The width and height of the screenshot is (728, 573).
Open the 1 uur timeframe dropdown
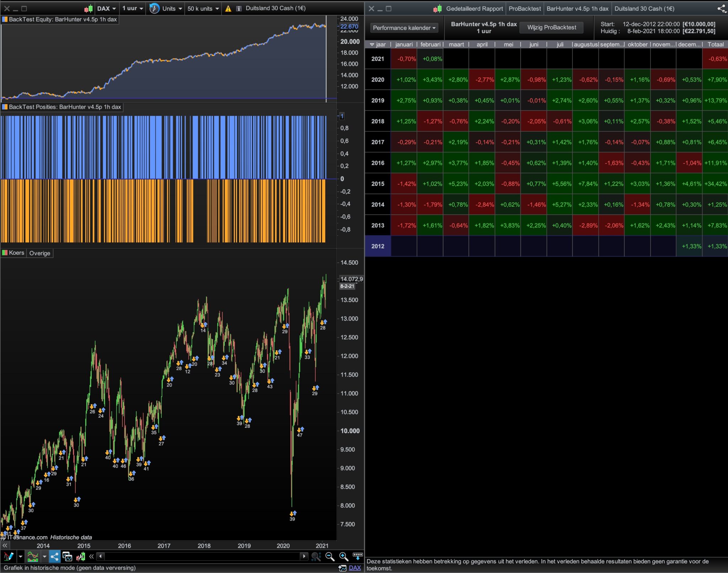(133, 9)
